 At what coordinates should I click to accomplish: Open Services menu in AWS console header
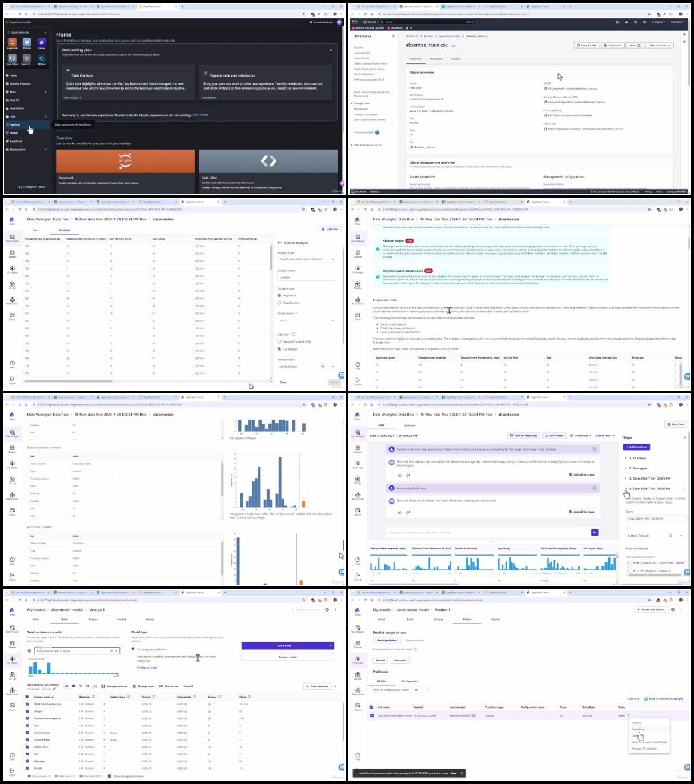(x=370, y=22)
